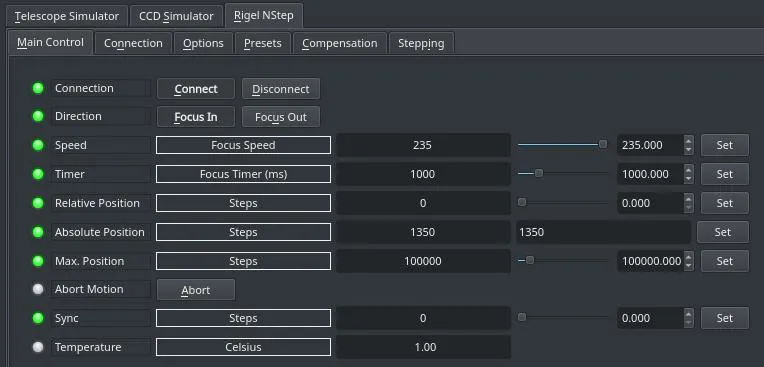Set the Max. Position value

point(725,261)
